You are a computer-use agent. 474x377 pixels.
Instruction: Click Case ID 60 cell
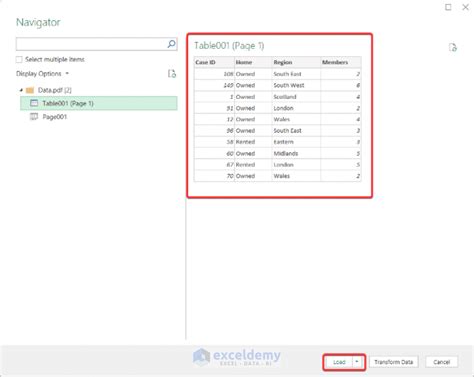click(x=214, y=153)
